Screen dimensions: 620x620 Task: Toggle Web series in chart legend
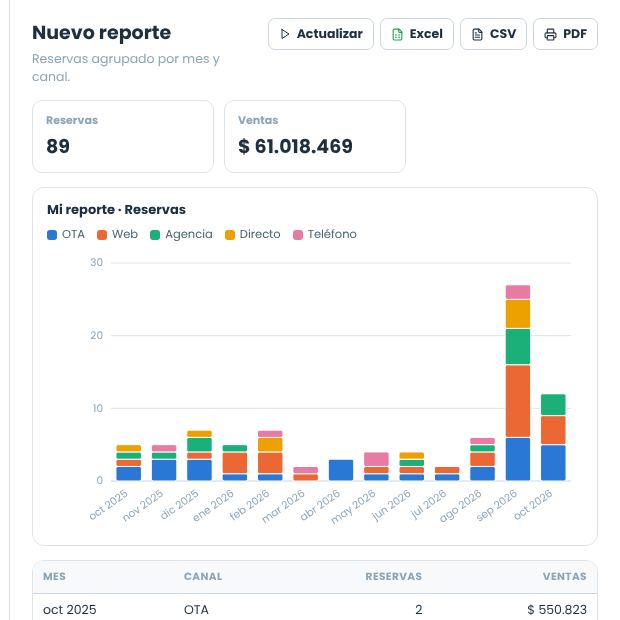(x=117, y=234)
